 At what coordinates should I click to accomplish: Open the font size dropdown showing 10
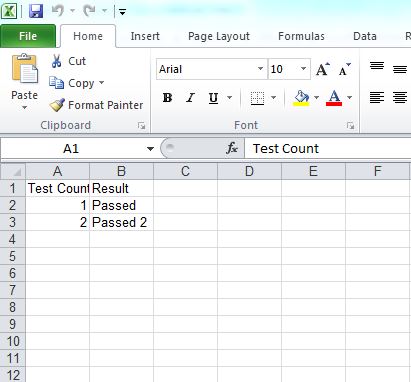coord(303,69)
